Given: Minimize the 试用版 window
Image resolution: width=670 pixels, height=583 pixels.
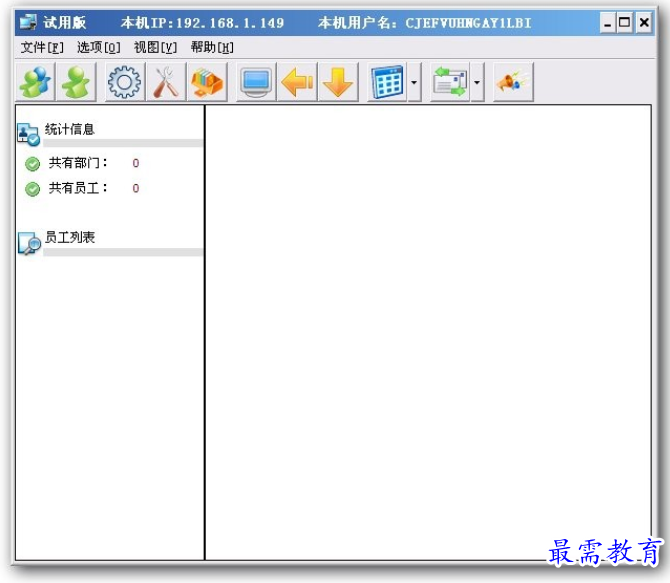Looking at the screenshot, I should (607, 22).
